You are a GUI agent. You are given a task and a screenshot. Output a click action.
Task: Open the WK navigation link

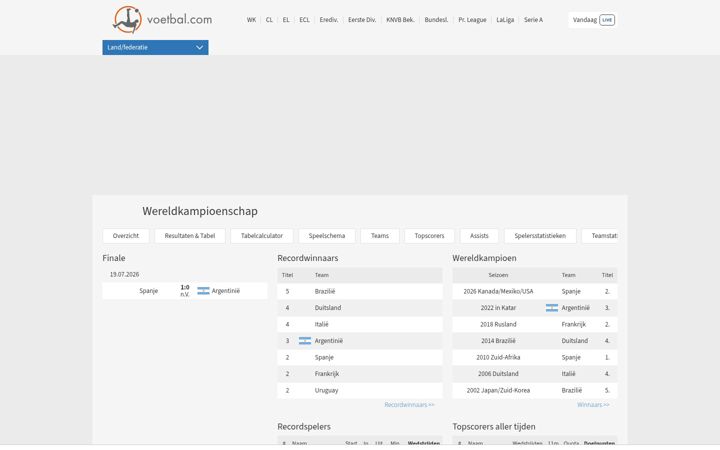coord(251,20)
